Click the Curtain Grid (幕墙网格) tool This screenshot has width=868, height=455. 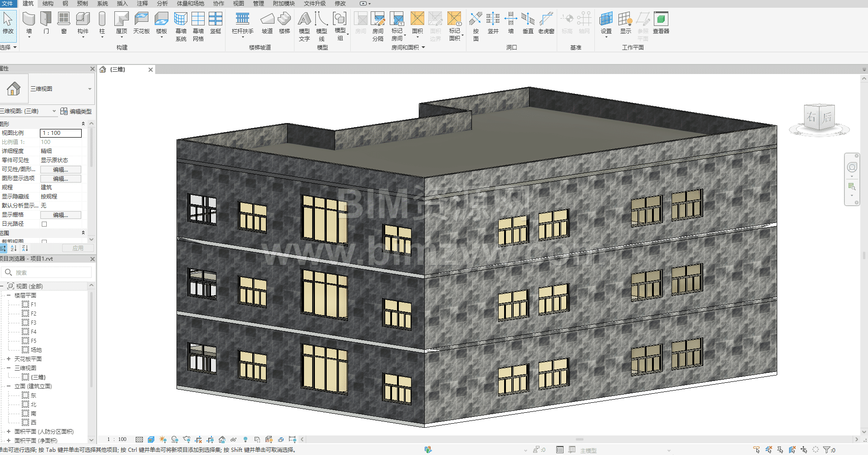[198, 25]
